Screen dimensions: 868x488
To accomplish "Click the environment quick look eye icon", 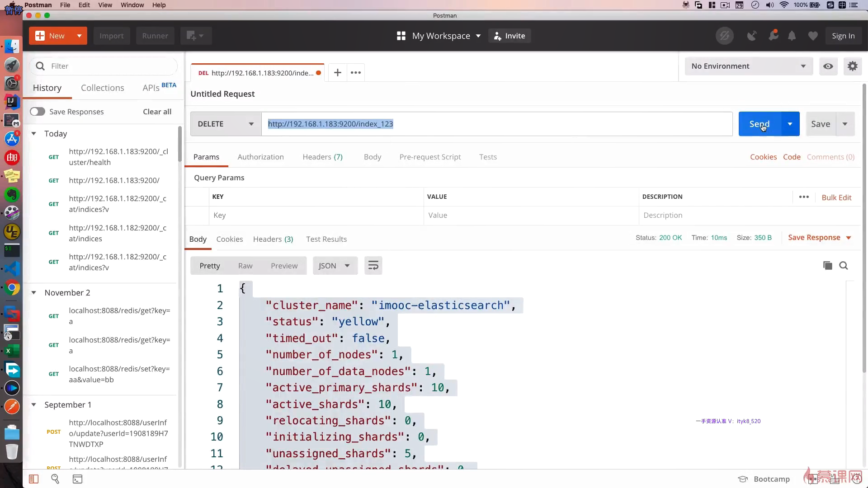I will tap(828, 66).
